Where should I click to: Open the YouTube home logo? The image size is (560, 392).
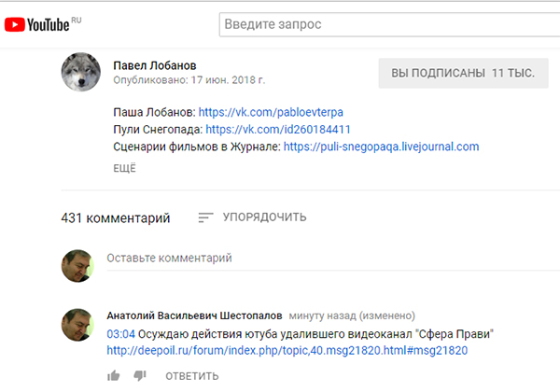click(x=37, y=24)
